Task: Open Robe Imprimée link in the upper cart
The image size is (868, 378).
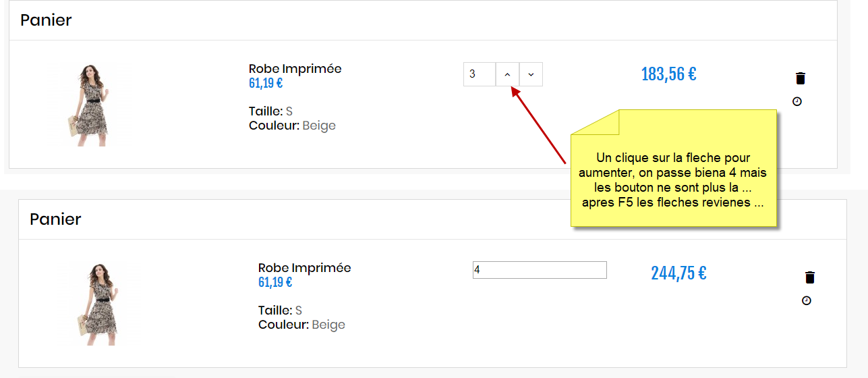Action: pyautogui.click(x=295, y=69)
